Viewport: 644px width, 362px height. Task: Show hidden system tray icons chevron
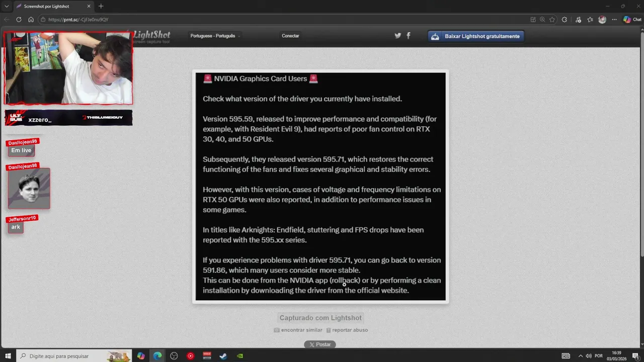click(580, 356)
